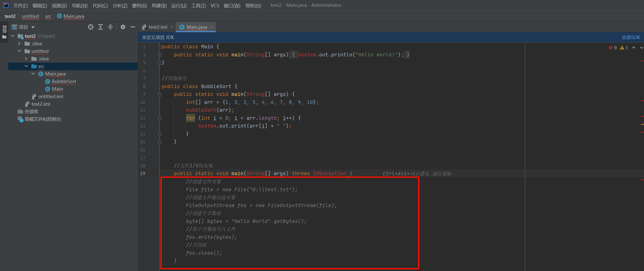Click src in the breadcrumb path
This screenshot has width=644, height=271.
pos(48,16)
